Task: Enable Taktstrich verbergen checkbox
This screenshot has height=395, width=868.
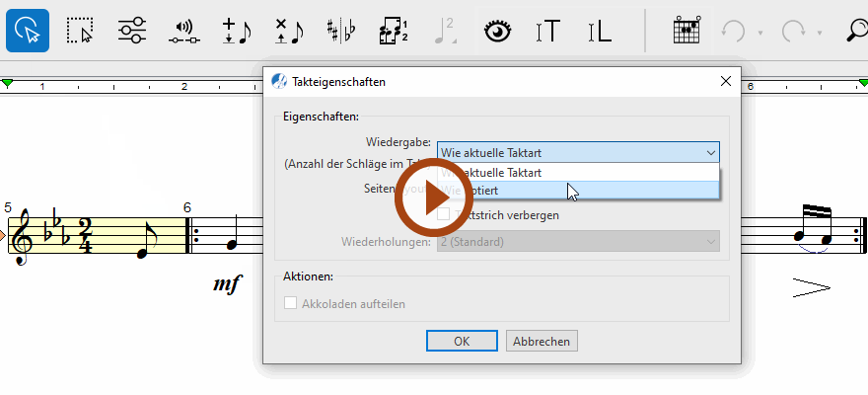Action: click(x=444, y=214)
